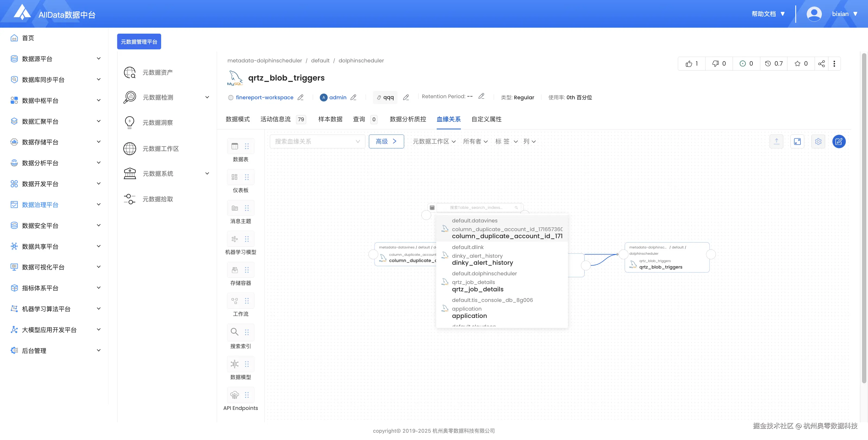Switch to the 数据模式 tab
This screenshot has height=440, width=868.
238,119
